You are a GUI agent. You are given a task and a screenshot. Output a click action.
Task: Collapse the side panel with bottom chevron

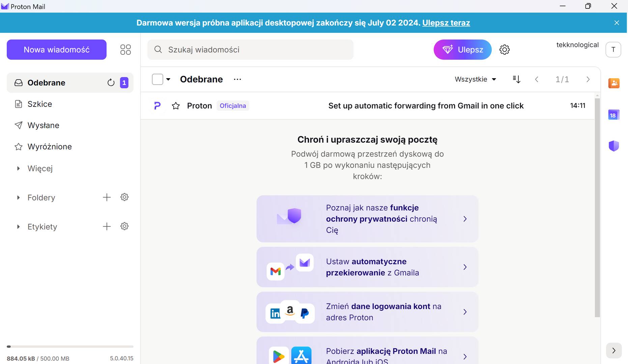coord(614,351)
